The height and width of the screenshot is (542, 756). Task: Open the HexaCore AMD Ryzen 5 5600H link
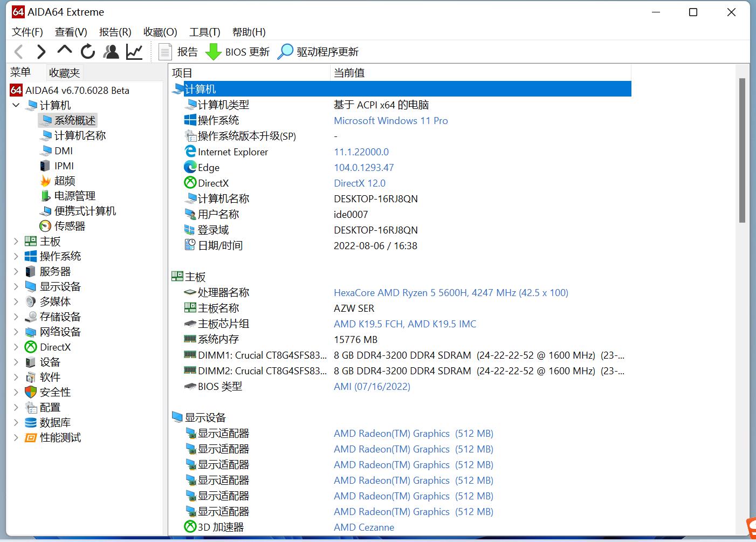tap(450, 293)
